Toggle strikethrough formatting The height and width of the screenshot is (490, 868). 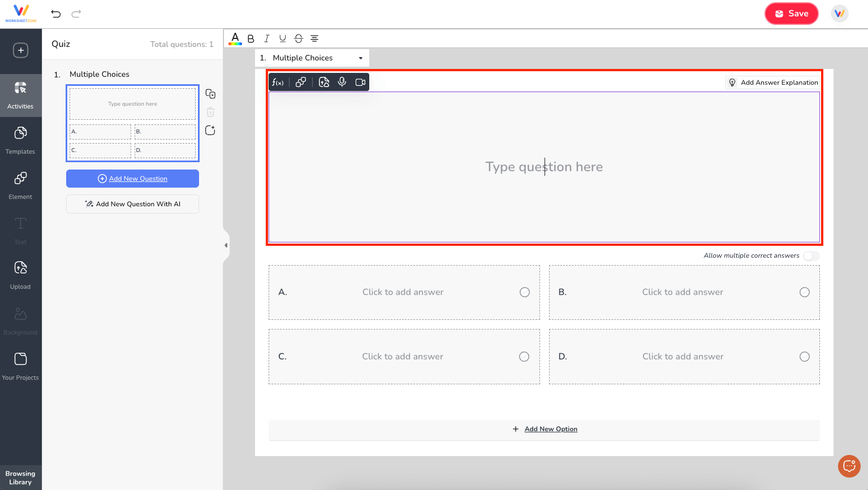coord(299,38)
